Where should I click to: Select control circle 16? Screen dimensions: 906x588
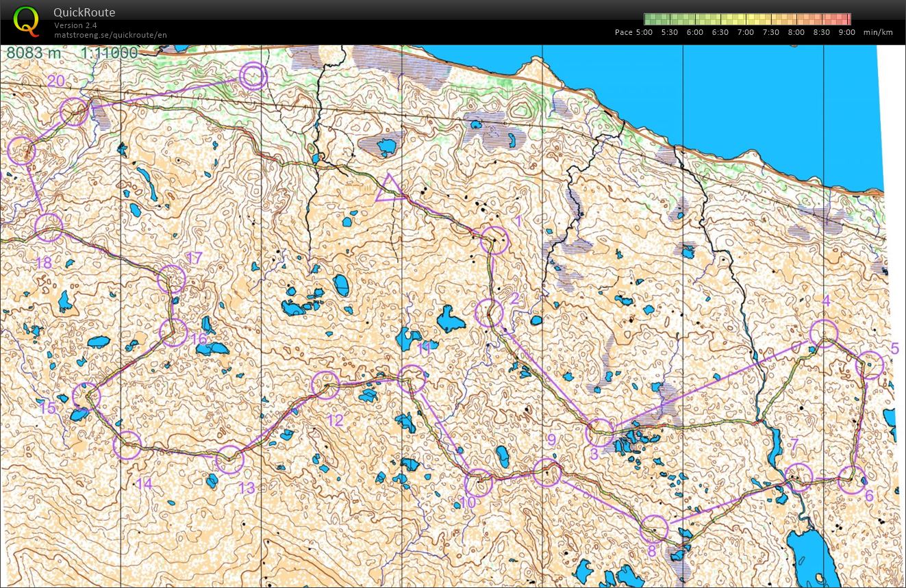pos(173,333)
